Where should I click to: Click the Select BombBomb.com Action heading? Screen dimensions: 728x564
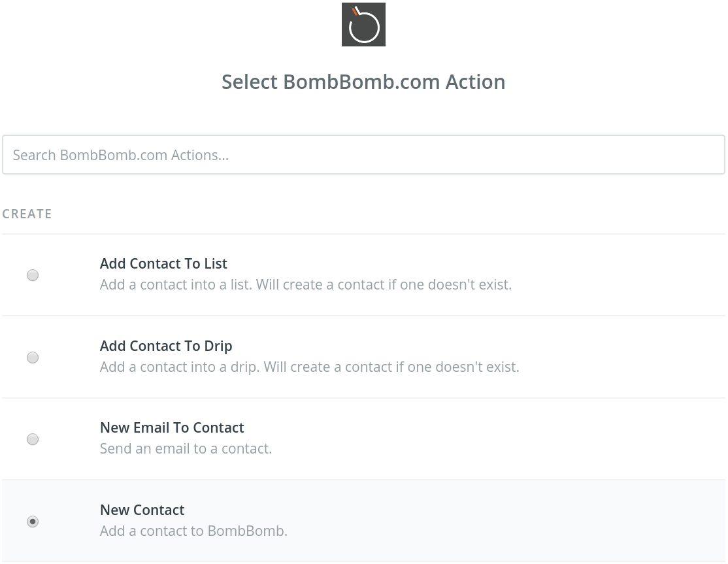(x=363, y=82)
